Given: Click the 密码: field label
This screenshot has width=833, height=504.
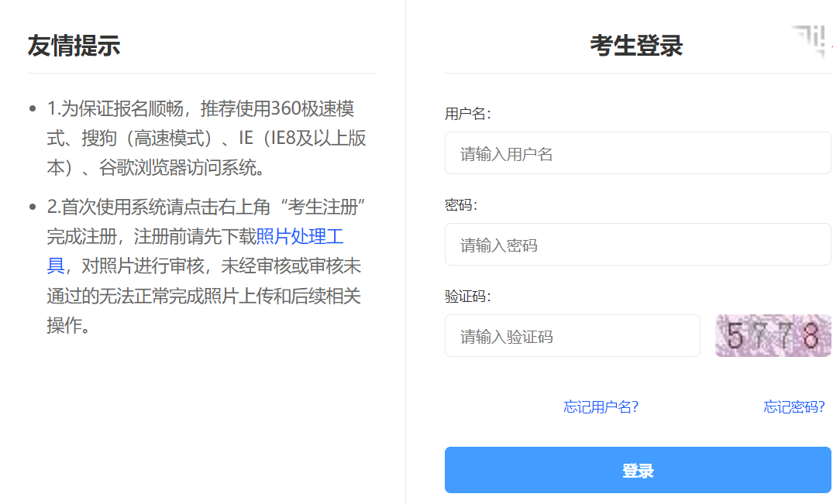Looking at the screenshot, I should 460,205.
